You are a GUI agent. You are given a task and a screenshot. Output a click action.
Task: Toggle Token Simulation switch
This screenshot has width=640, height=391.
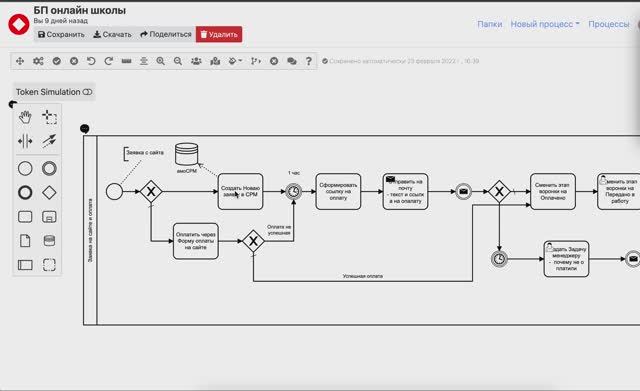click(87, 92)
